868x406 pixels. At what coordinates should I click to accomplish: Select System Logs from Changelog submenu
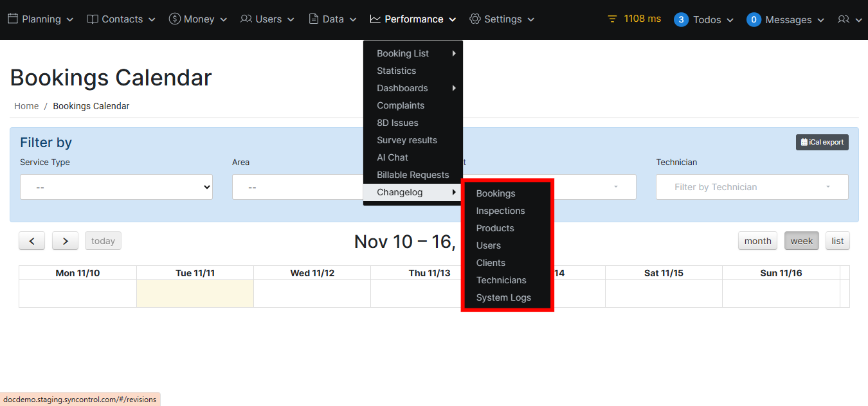503,297
